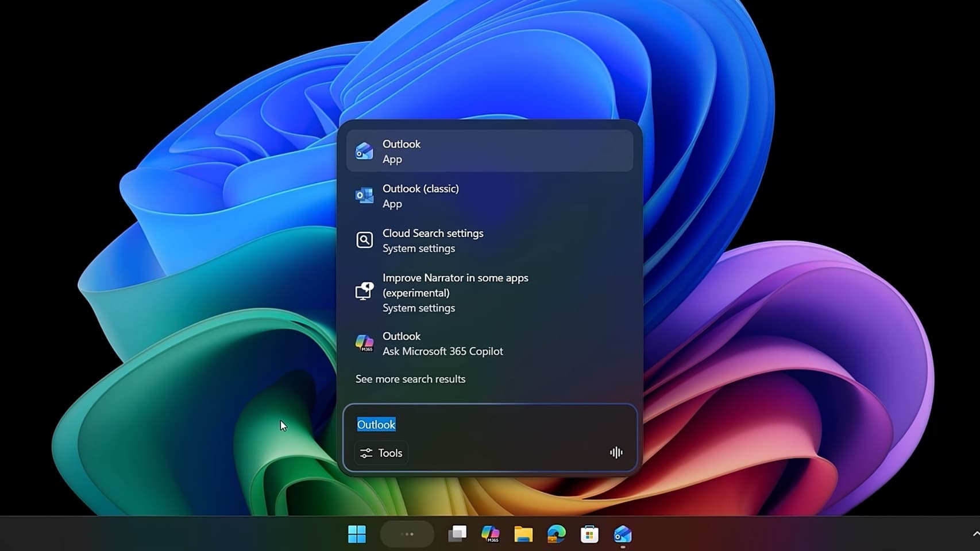Start voice search with the microphone icon
This screenshot has width=980, height=551.
tap(615, 452)
